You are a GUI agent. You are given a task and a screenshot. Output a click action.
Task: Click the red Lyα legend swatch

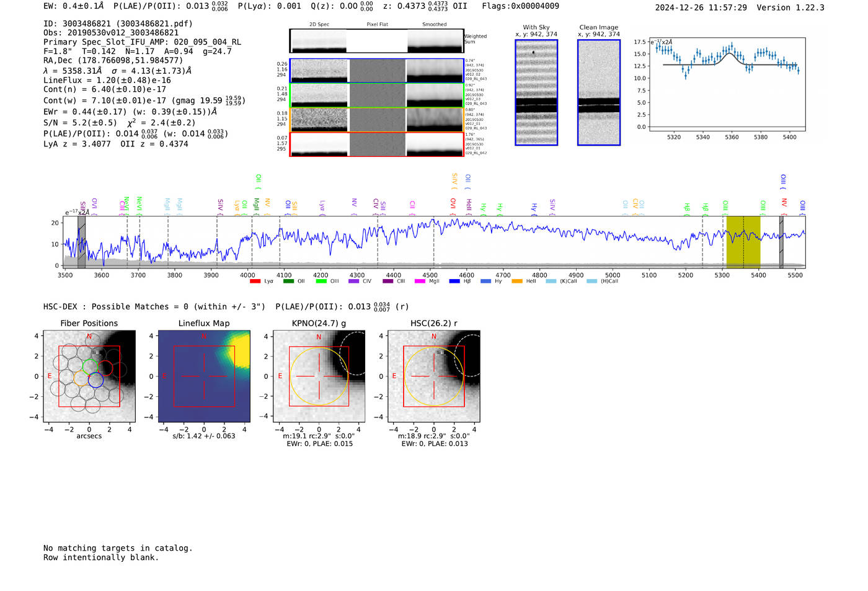[255, 282]
